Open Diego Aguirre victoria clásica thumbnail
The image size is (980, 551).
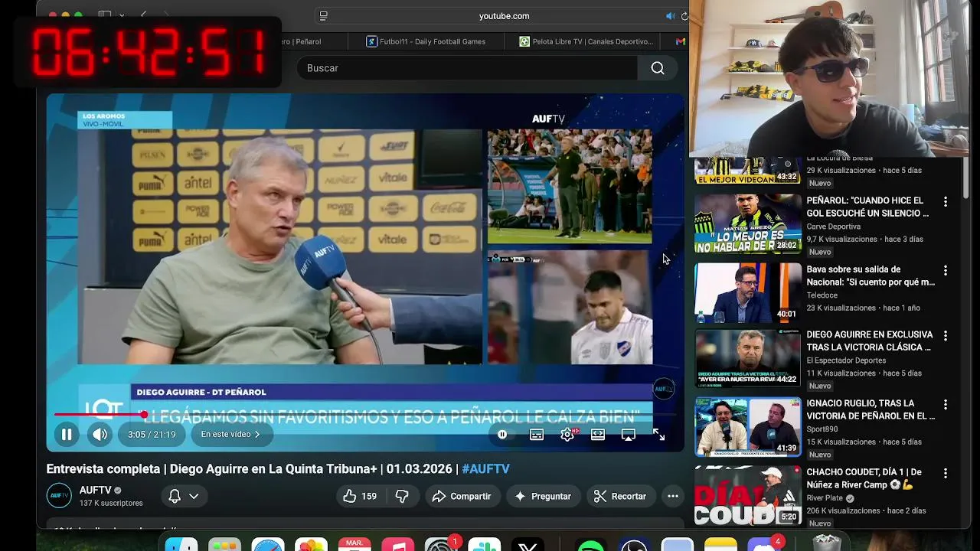[x=748, y=358]
